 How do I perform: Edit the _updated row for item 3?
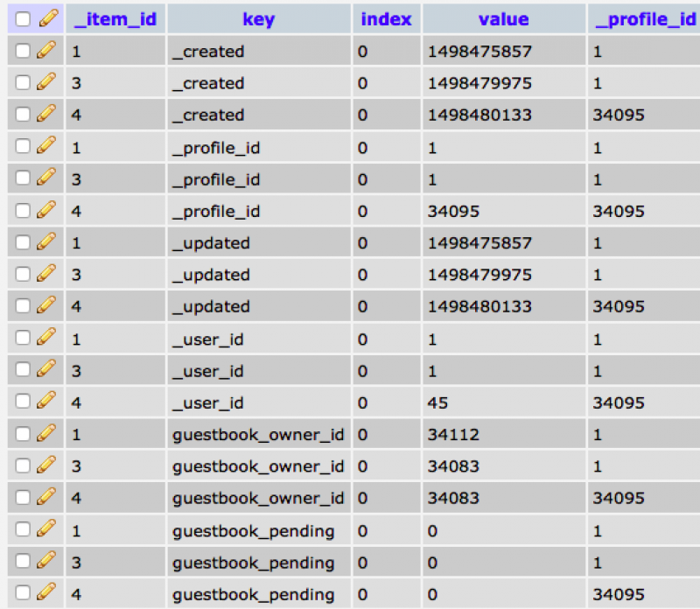(x=46, y=273)
